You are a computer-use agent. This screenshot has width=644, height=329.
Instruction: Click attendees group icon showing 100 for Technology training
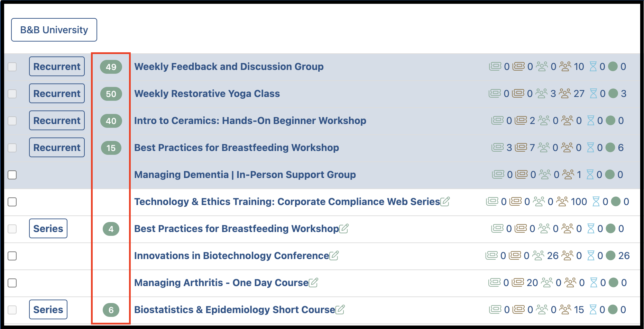coord(562,202)
